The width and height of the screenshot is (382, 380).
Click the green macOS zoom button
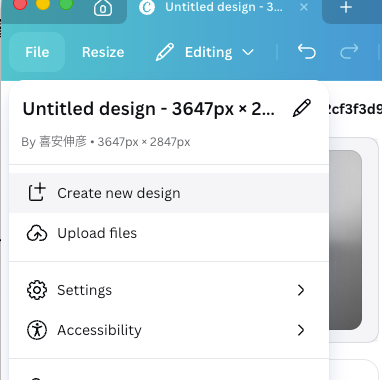point(66,3)
